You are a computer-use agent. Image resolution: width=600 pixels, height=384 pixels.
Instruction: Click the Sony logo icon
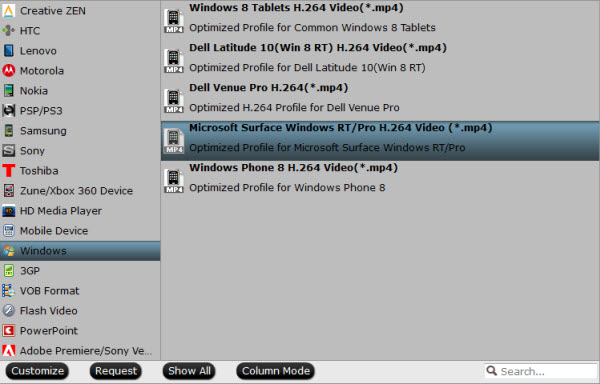[x=8, y=150]
